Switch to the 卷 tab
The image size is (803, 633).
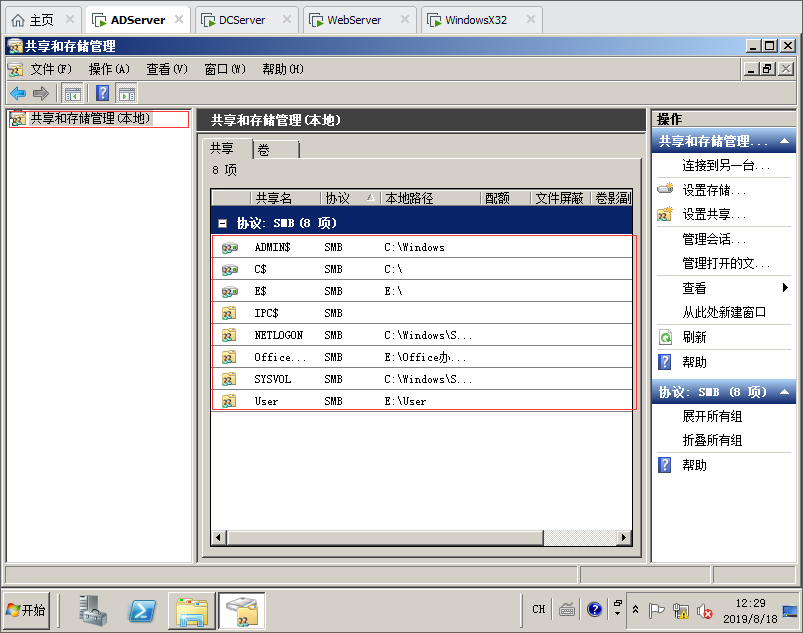[x=276, y=150]
